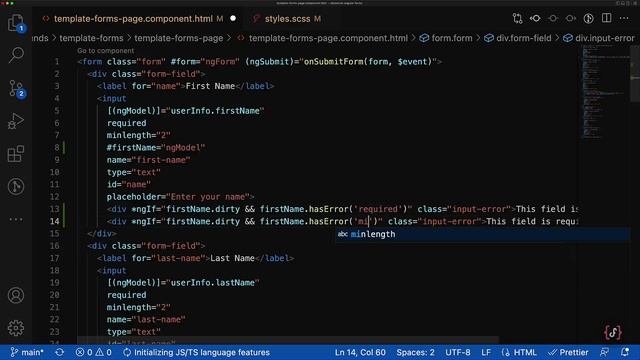Click the closing </div> tag on line 15

102,233
